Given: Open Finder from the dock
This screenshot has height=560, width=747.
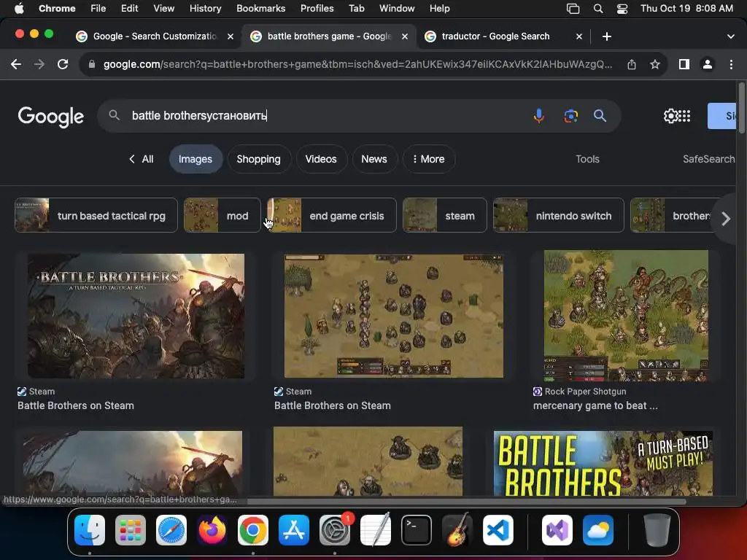Looking at the screenshot, I should pyautogui.click(x=90, y=530).
